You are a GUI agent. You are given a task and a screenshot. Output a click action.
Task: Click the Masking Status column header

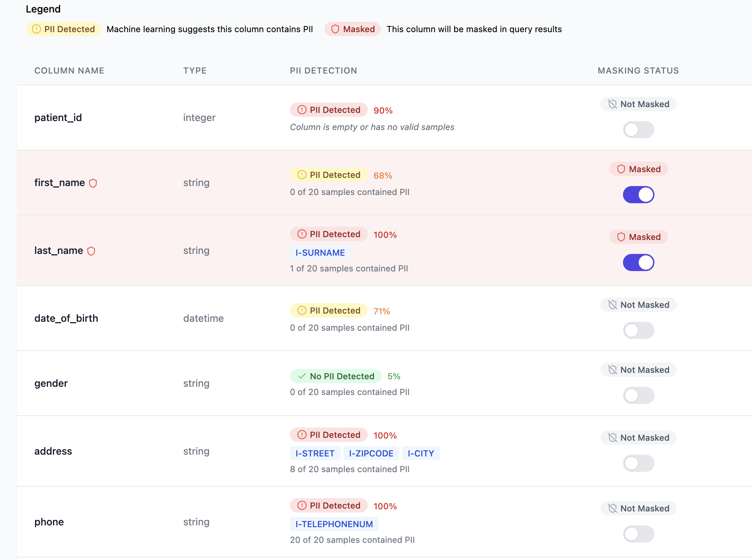click(x=638, y=71)
